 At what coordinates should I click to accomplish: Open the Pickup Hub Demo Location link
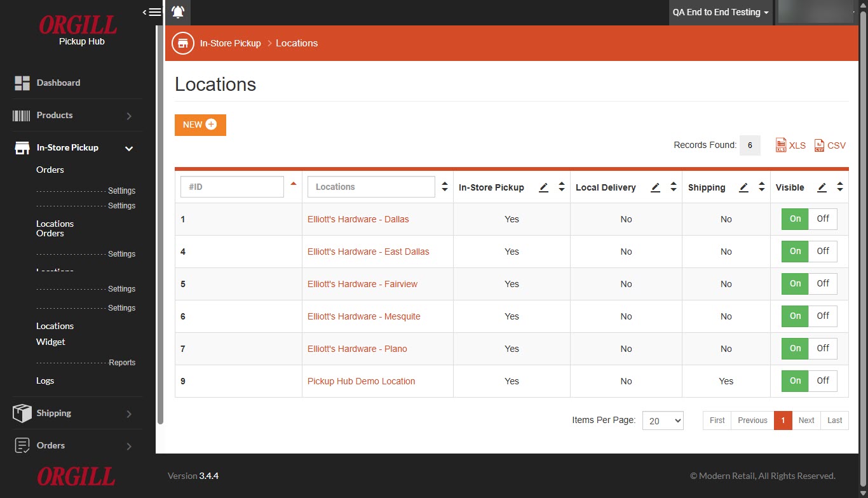click(x=362, y=381)
